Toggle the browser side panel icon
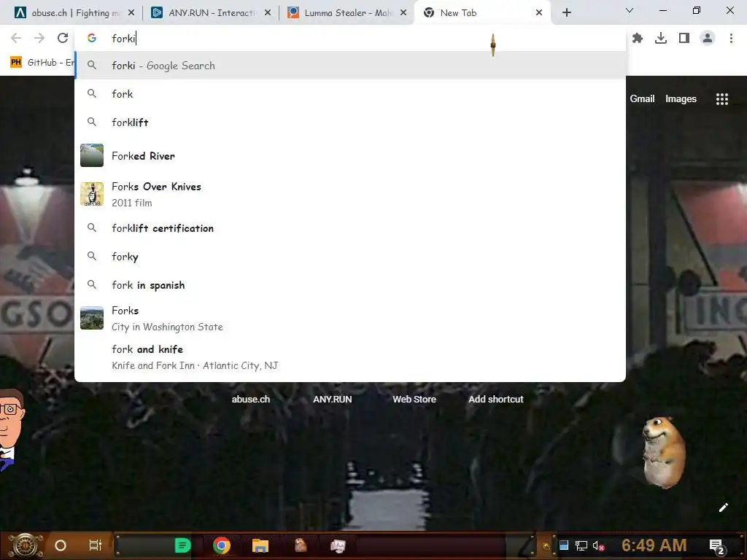The image size is (747, 560). pyautogui.click(x=684, y=38)
